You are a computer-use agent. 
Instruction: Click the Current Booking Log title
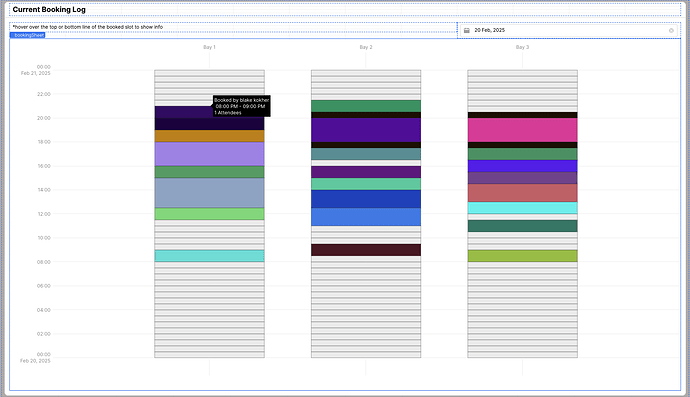click(49, 9)
